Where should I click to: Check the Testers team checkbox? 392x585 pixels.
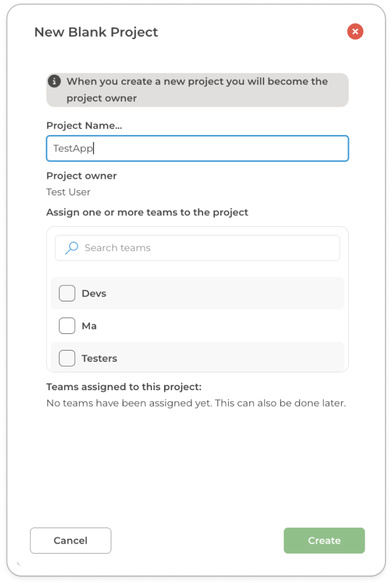click(x=68, y=358)
